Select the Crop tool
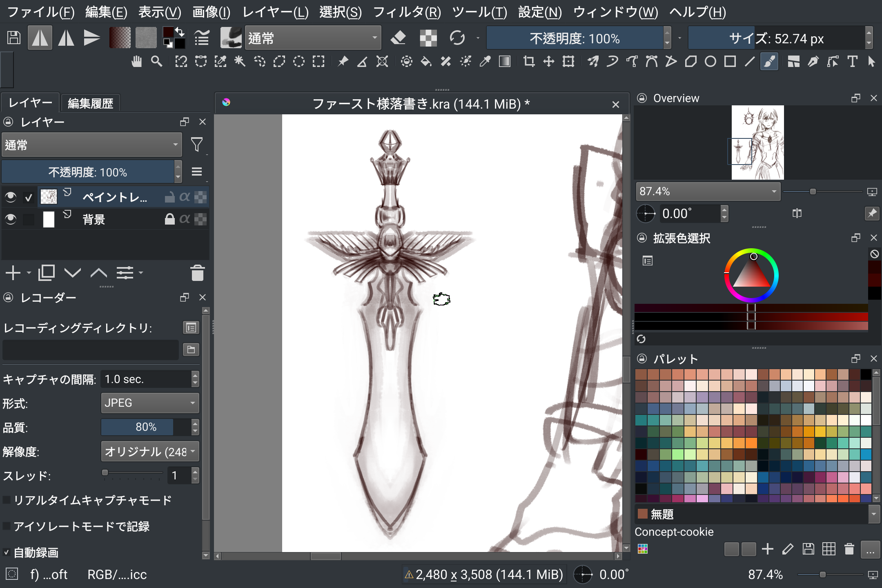 point(529,62)
